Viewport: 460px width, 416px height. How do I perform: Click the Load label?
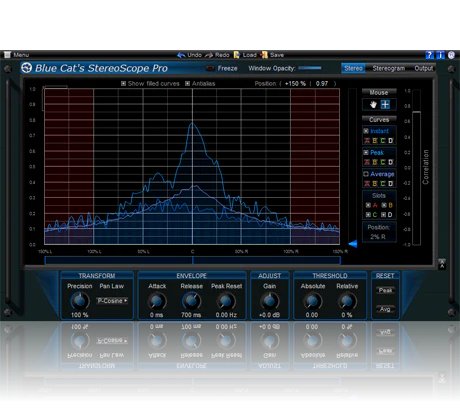coord(249,55)
